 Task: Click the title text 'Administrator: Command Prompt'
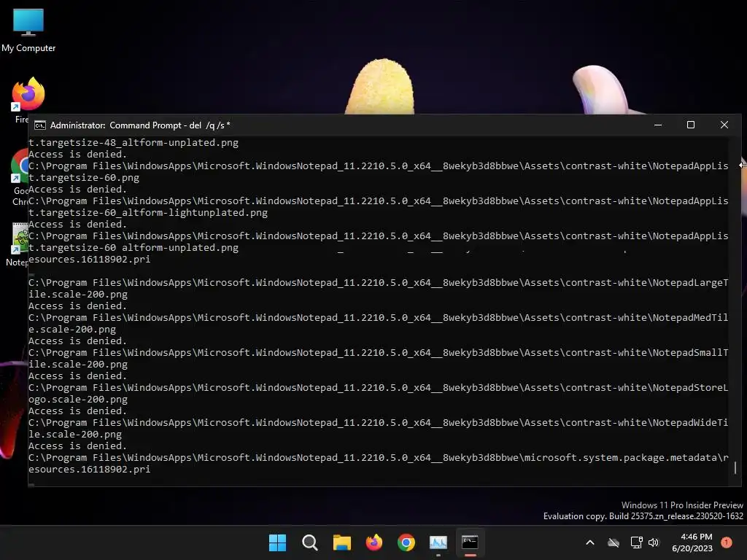coord(116,125)
